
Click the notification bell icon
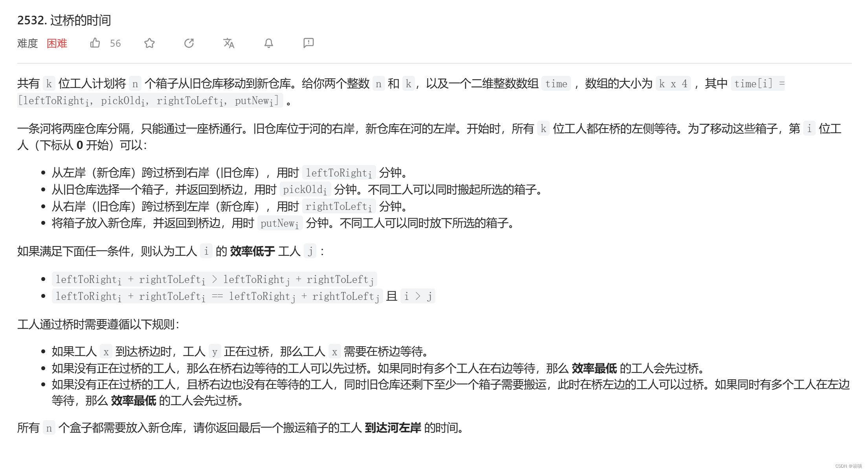tap(268, 43)
